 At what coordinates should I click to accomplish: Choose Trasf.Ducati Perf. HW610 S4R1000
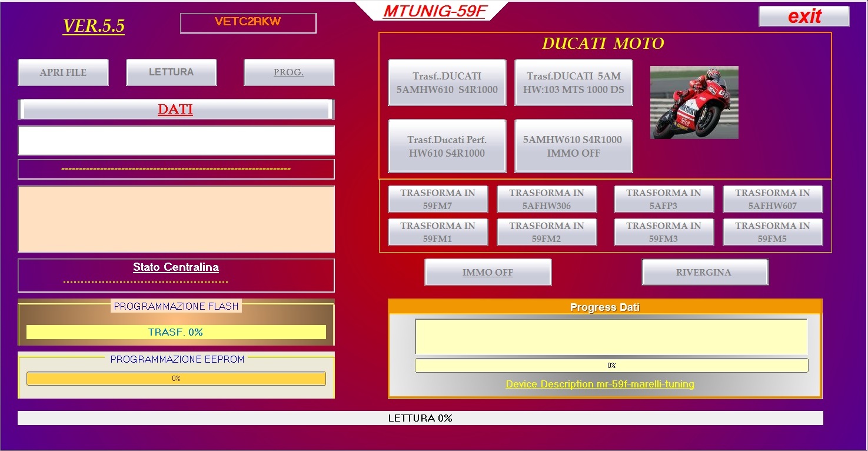[447, 146]
